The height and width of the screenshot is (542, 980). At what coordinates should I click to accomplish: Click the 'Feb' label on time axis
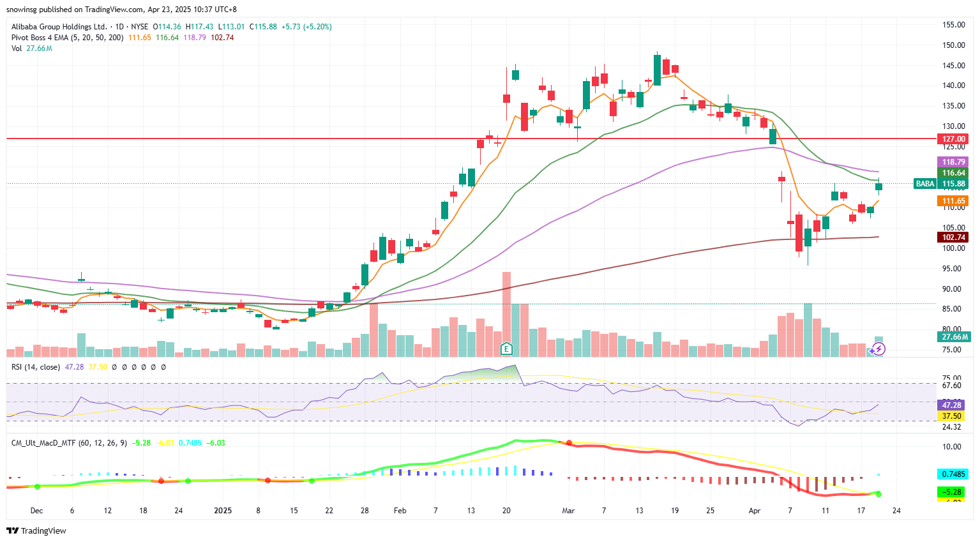400,511
